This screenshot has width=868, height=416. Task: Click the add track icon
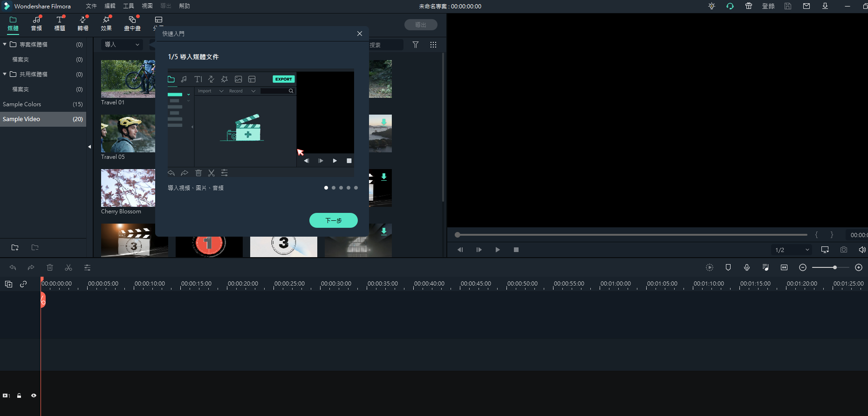pyautogui.click(x=8, y=284)
